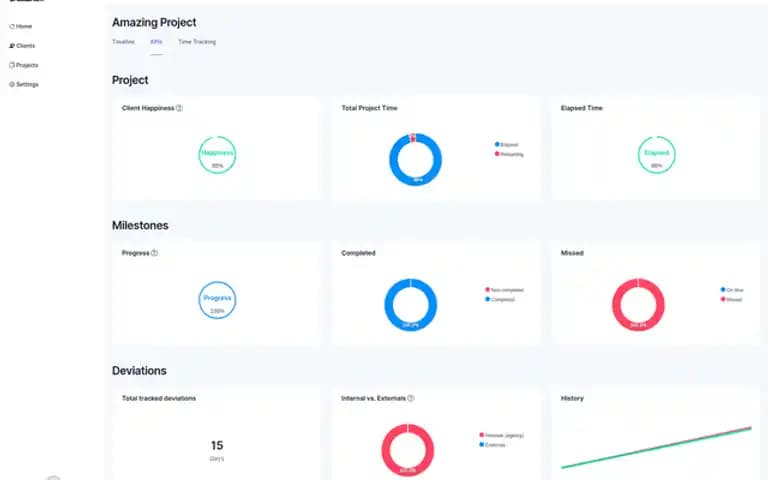Screen dimensions: 768x480
Task: Click the green Happiness gauge circle
Action: point(217,155)
